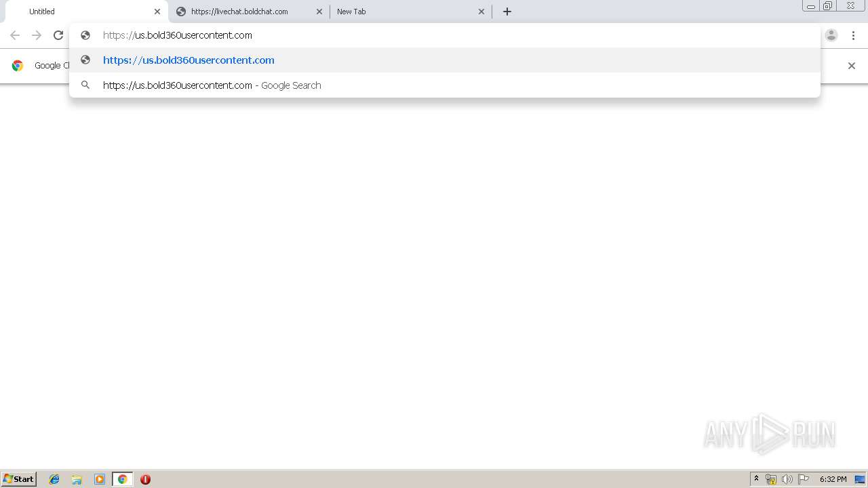Open the Windows Start menu
This screenshot has width=868, height=488.
pos(19,479)
